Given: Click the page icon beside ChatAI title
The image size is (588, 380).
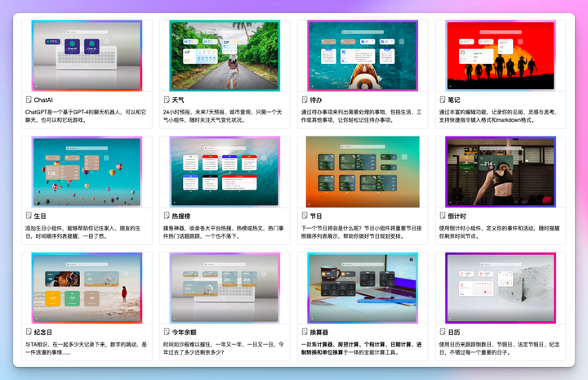Looking at the screenshot, I should (x=29, y=100).
